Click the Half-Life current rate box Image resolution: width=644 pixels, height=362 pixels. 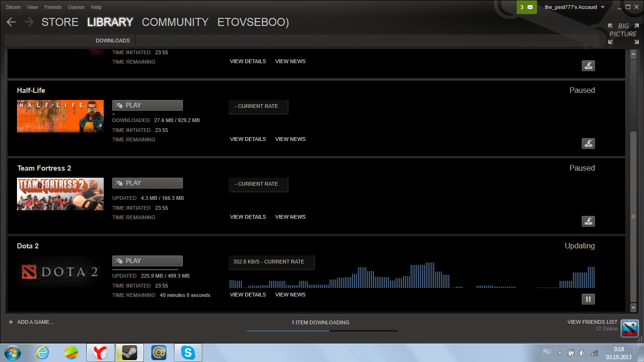coord(258,107)
